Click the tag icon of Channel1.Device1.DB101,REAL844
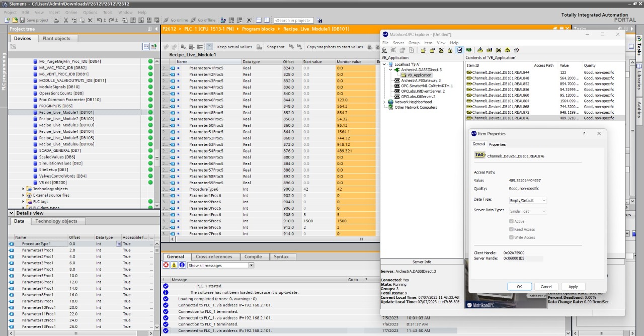 [469, 72]
